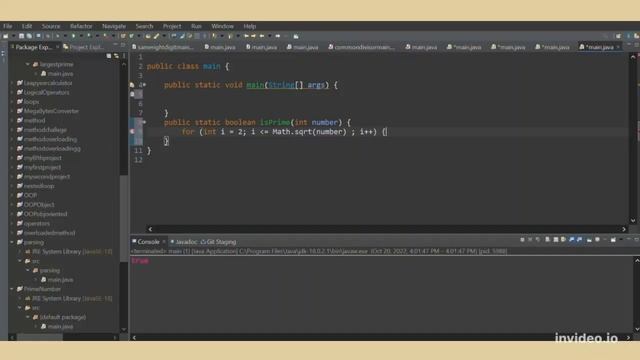Switch to the Project Explorer tab
This screenshot has width=640, height=360.
[84, 47]
